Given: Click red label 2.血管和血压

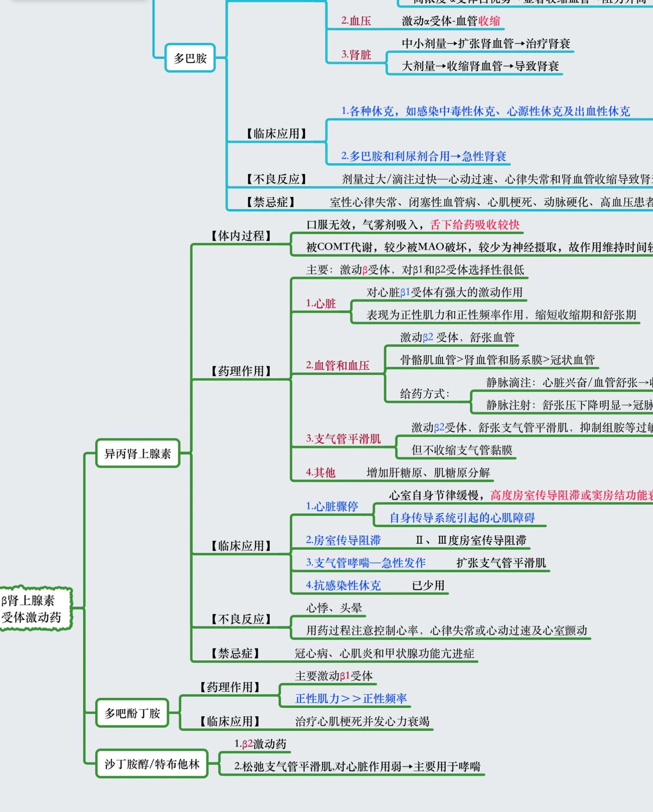Looking at the screenshot, I should tap(337, 366).
